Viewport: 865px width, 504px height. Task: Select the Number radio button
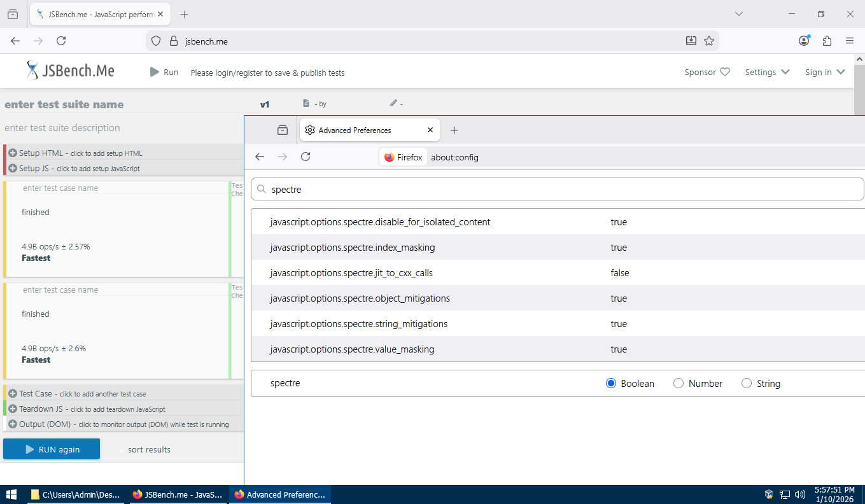click(679, 383)
